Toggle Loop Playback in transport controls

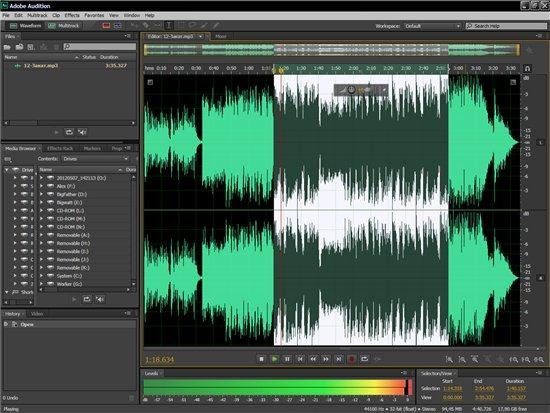[x=364, y=359]
